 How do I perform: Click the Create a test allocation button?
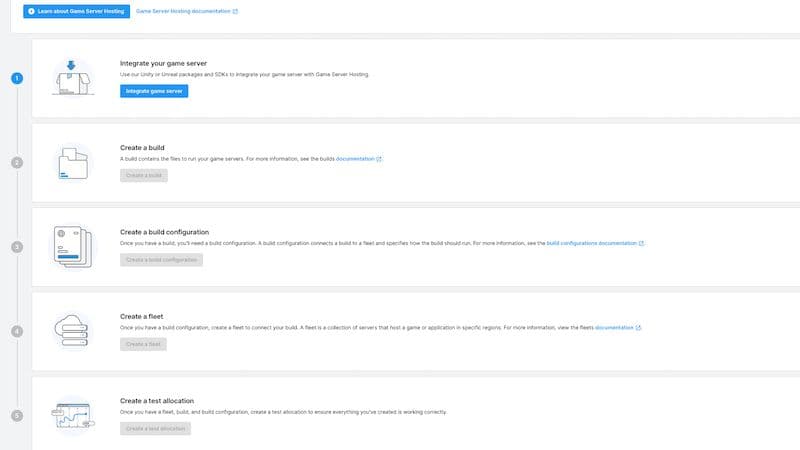pyautogui.click(x=156, y=429)
